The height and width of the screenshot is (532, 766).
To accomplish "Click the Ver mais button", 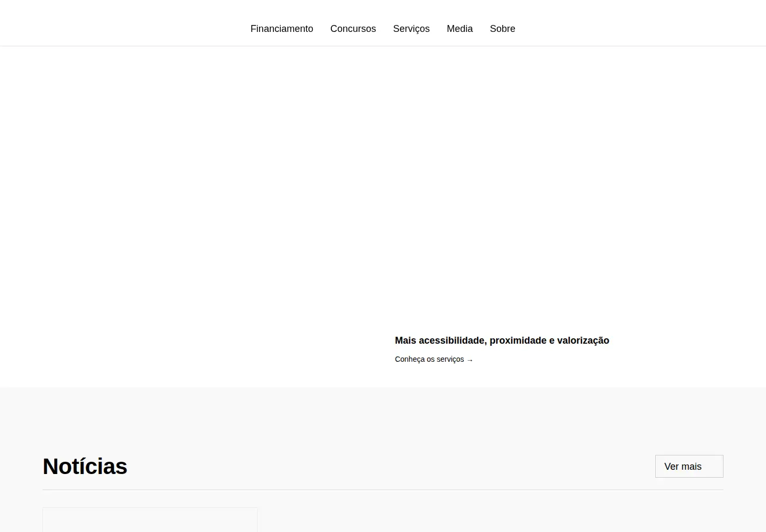I will 689,466.
